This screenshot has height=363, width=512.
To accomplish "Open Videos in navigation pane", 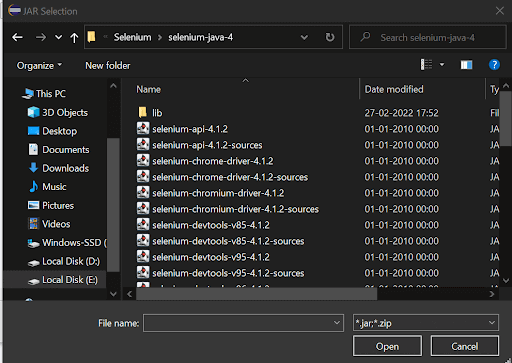I will tap(49, 224).
